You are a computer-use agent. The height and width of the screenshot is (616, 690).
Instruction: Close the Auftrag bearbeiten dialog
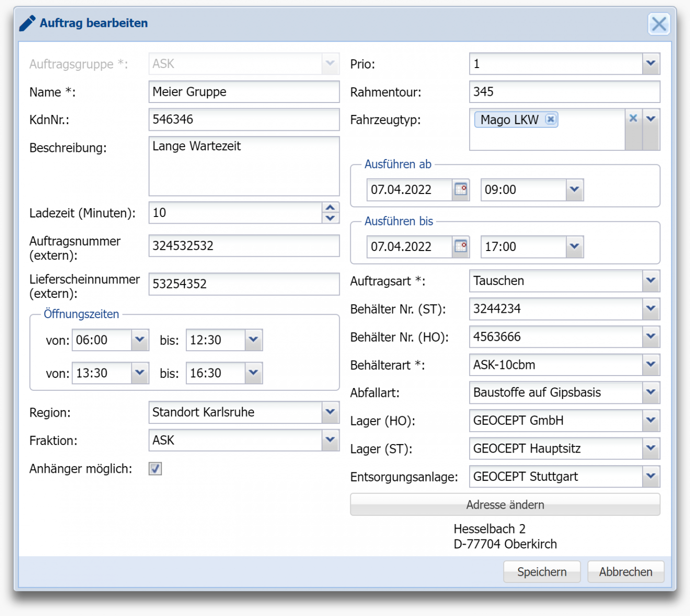[659, 23]
